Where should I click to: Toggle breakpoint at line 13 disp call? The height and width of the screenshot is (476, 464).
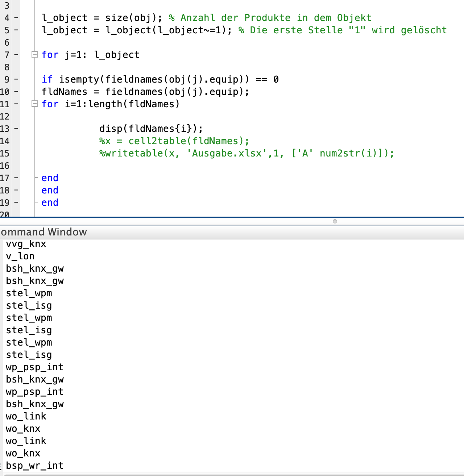[x=16, y=129]
